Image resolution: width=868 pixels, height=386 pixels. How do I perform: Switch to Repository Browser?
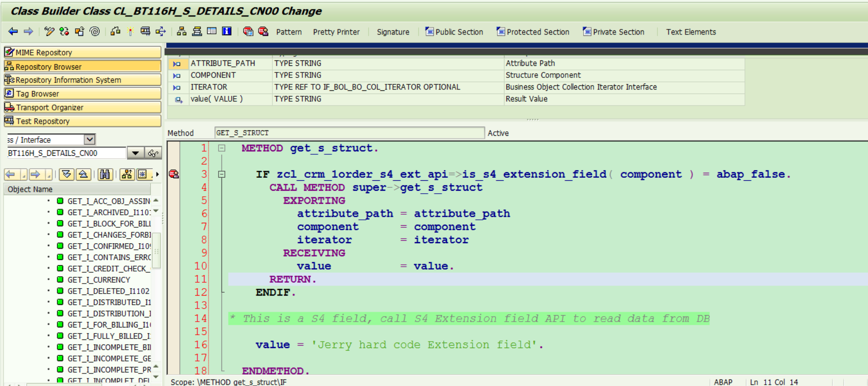[82, 66]
